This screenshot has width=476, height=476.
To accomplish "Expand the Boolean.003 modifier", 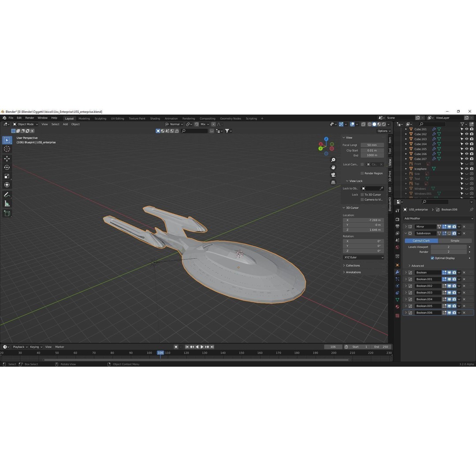I will click(406, 293).
